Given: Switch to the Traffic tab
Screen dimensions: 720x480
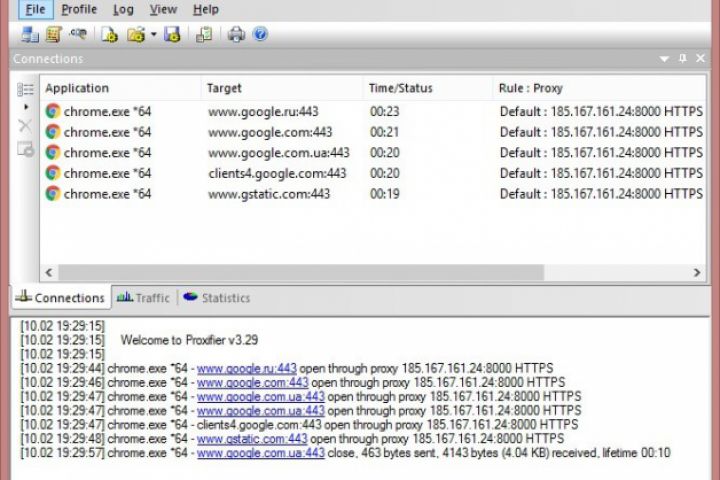Looking at the screenshot, I should 143,298.
